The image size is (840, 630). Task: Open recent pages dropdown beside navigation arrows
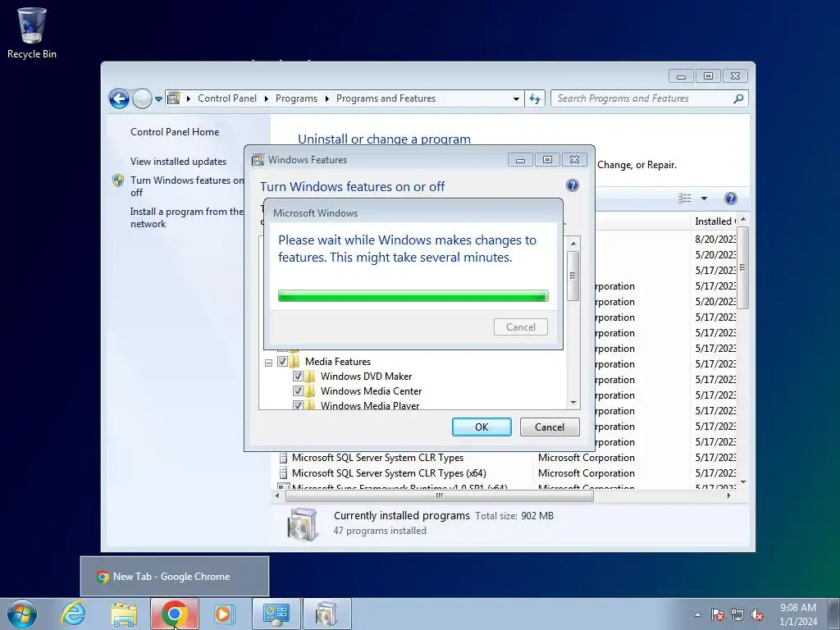(x=158, y=99)
